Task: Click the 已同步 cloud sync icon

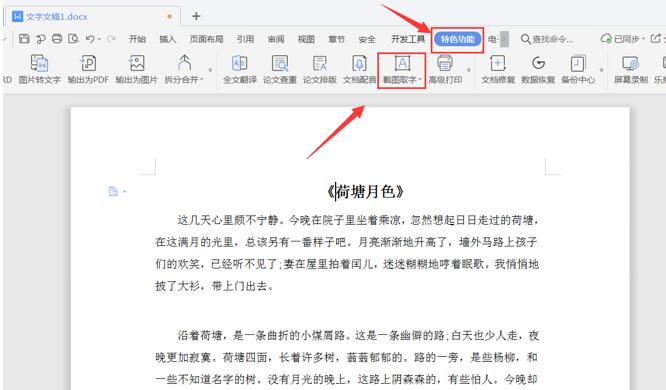Action: (x=606, y=39)
